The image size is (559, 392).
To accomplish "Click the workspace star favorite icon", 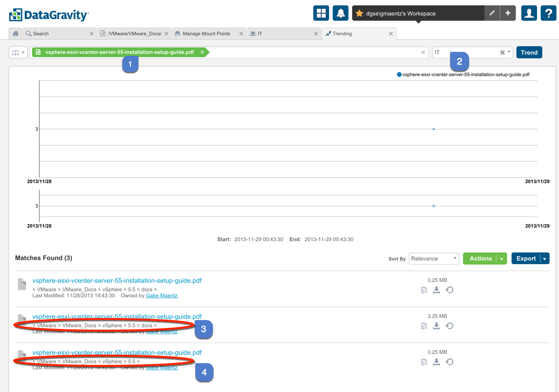I will pos(359,13).
